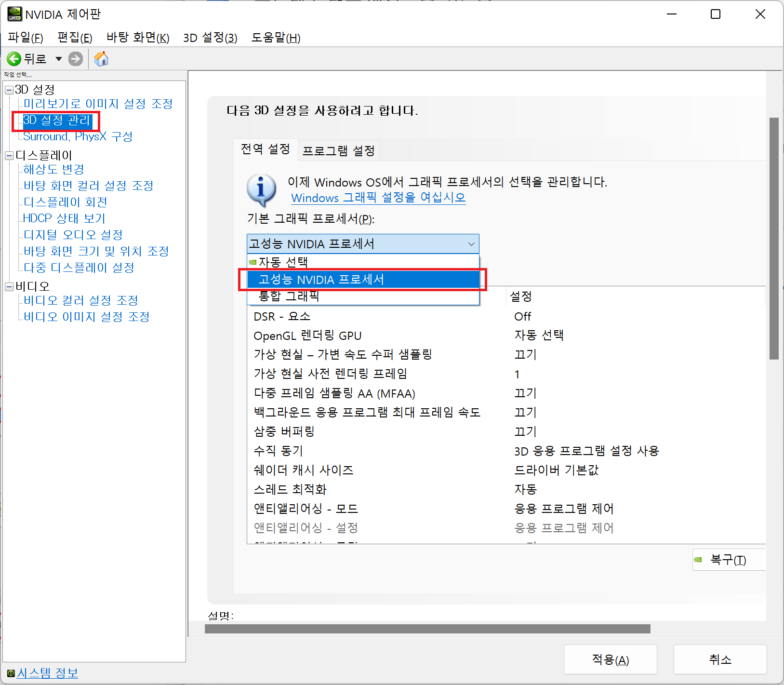Screen dimensions: 784x685
Task: Open 도움말(H) menu
Action: [276, 38]
